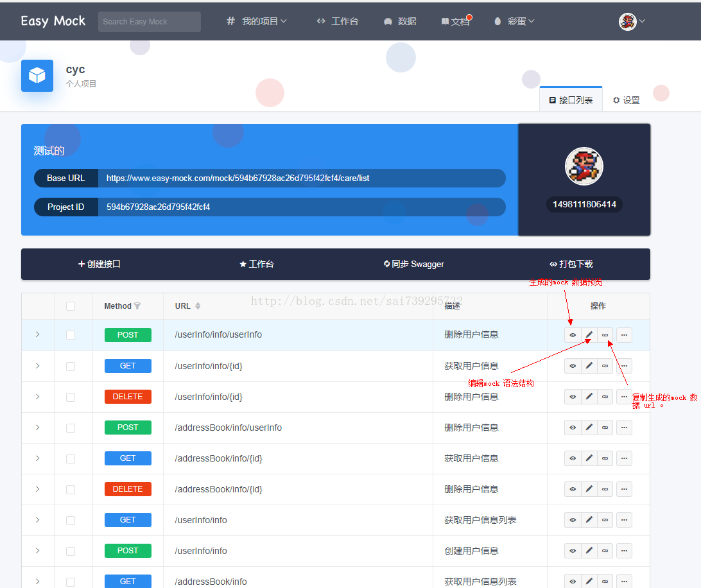Click the 同步 Swagger button

(414, 264)
